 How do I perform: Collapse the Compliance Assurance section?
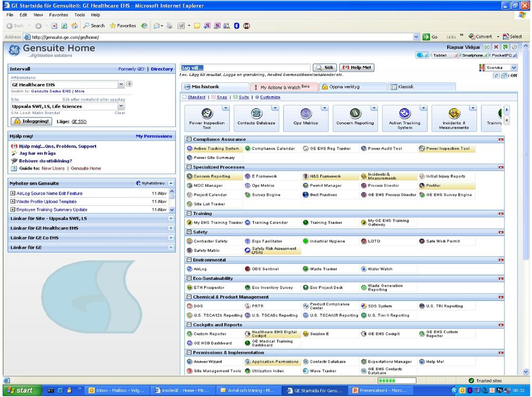[190, 139]
